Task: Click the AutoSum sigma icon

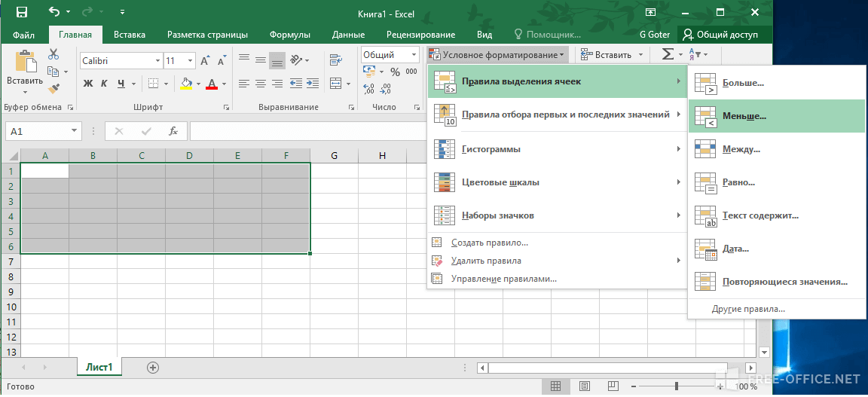Action: pos(668,54)
